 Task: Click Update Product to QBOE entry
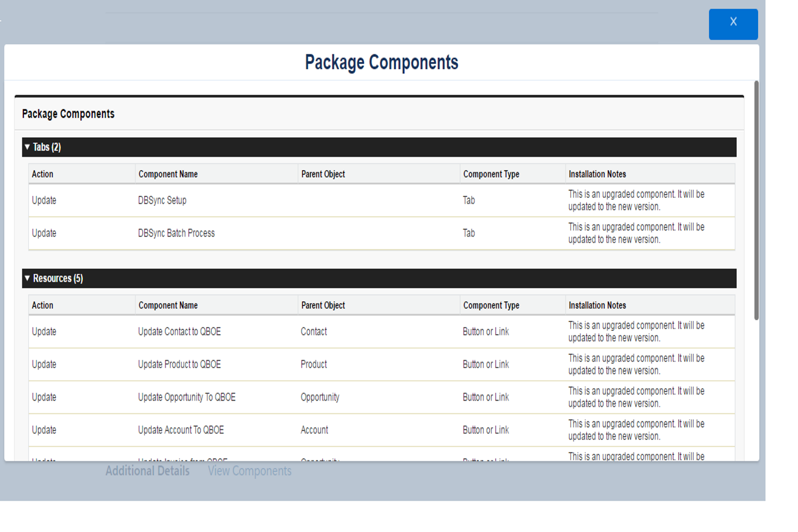point(179,364)
